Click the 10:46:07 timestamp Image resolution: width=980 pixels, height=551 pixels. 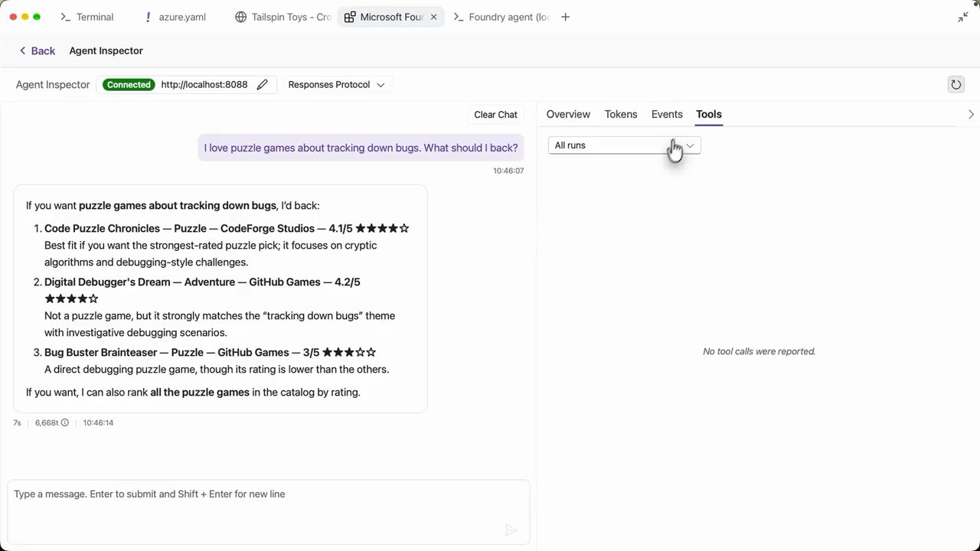[508, 171]
